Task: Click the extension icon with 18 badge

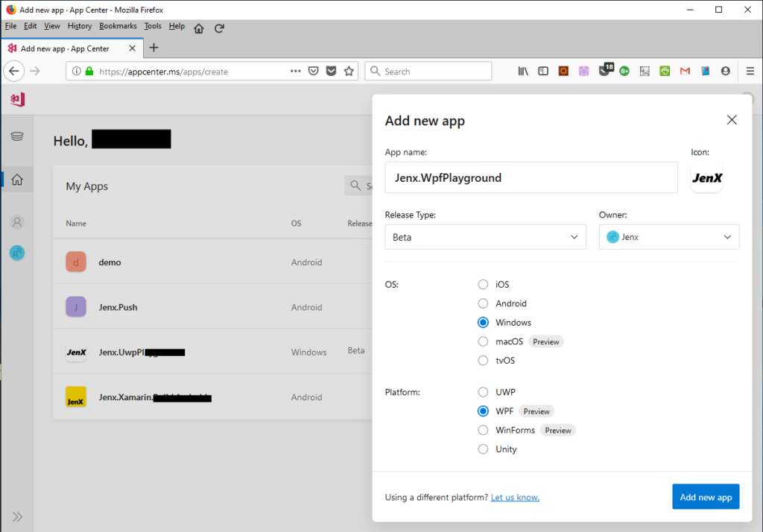Action: click(x=605, y=69)
